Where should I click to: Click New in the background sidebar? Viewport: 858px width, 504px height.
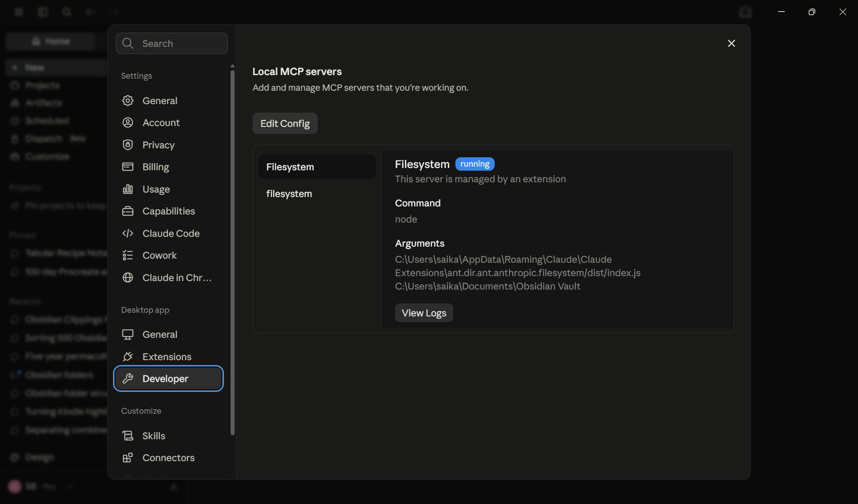[56, 67]
